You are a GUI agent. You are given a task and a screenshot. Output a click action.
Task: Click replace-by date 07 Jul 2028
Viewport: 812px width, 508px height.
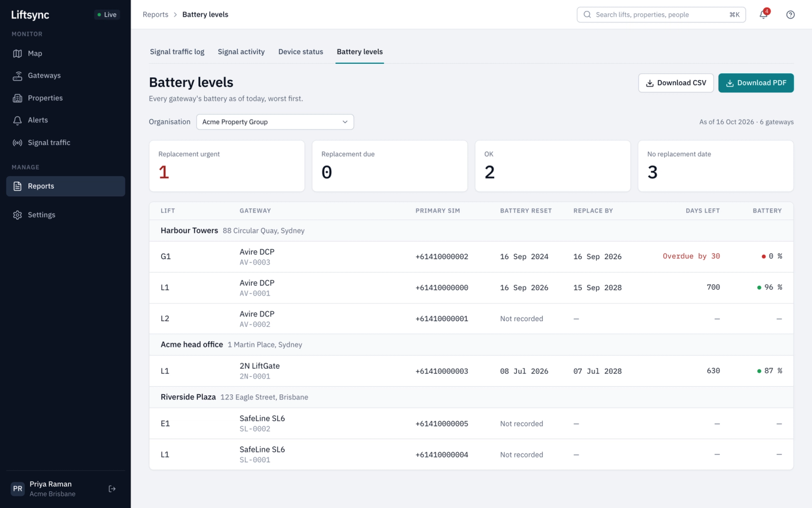tap(597, 371)
